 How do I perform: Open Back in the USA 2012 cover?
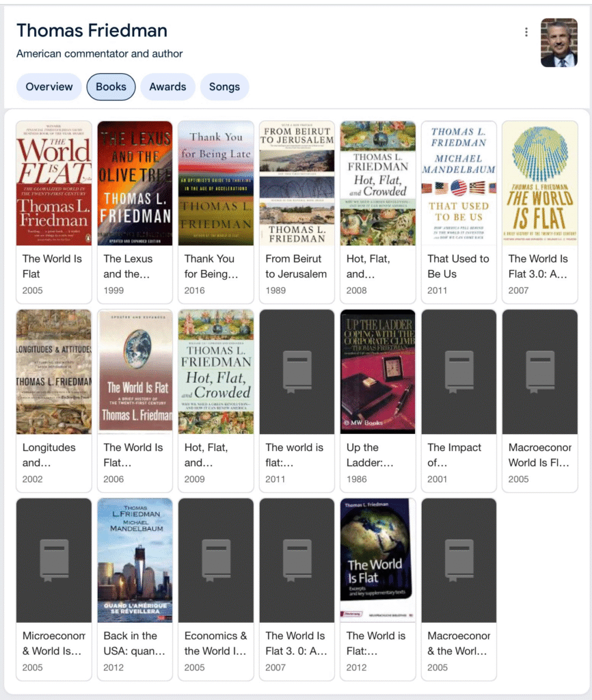click(x=135, y=561)
